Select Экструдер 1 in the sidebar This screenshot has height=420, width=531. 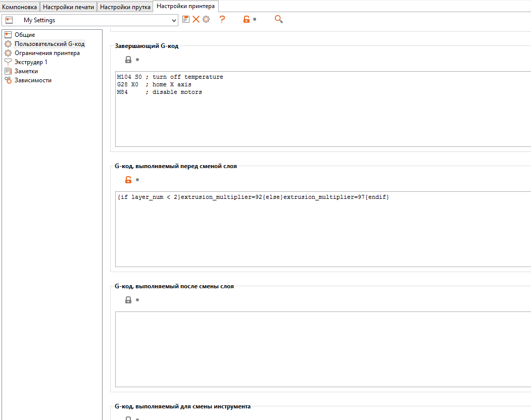pyautogui.click(x=31, y=62)
